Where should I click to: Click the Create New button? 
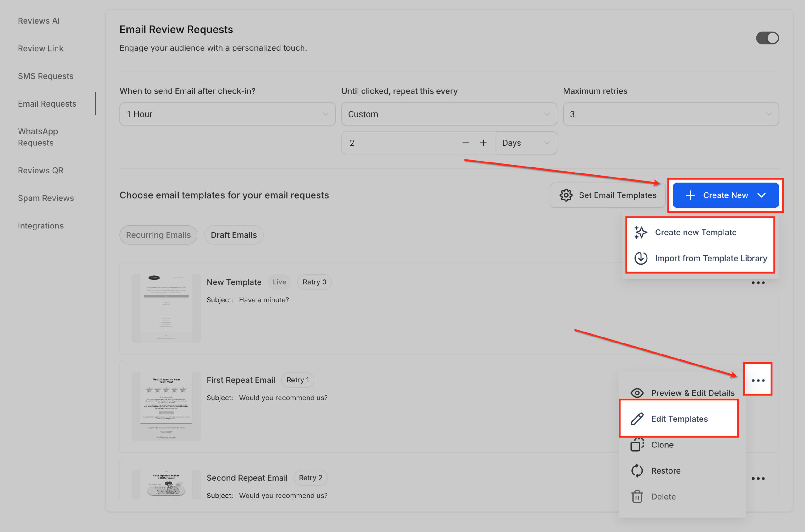coord(725,195)
